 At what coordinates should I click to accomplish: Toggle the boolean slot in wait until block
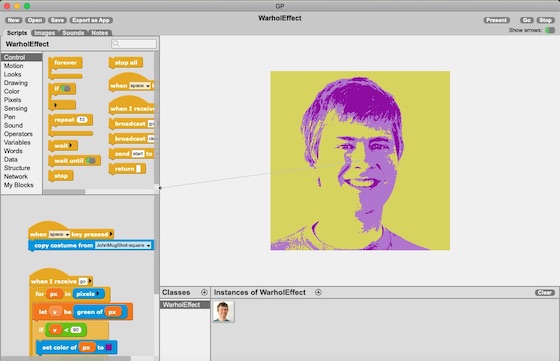[x=91, y=161]
